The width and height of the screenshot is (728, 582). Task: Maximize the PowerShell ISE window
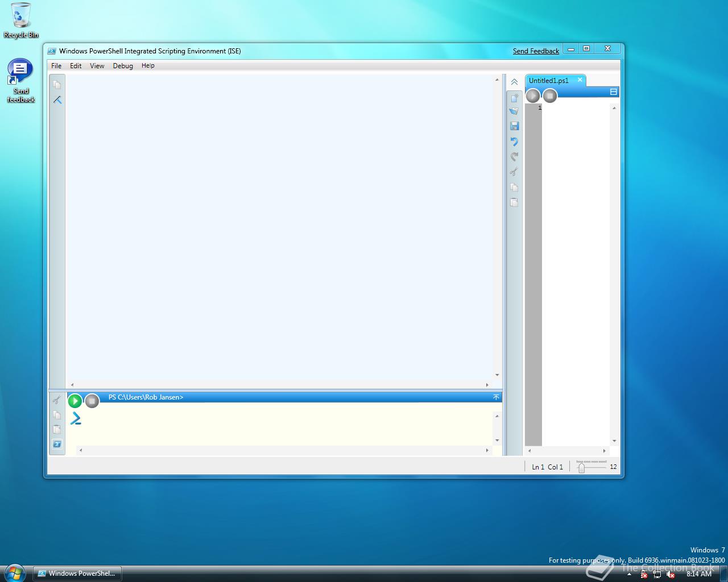(x=586, y=49)
